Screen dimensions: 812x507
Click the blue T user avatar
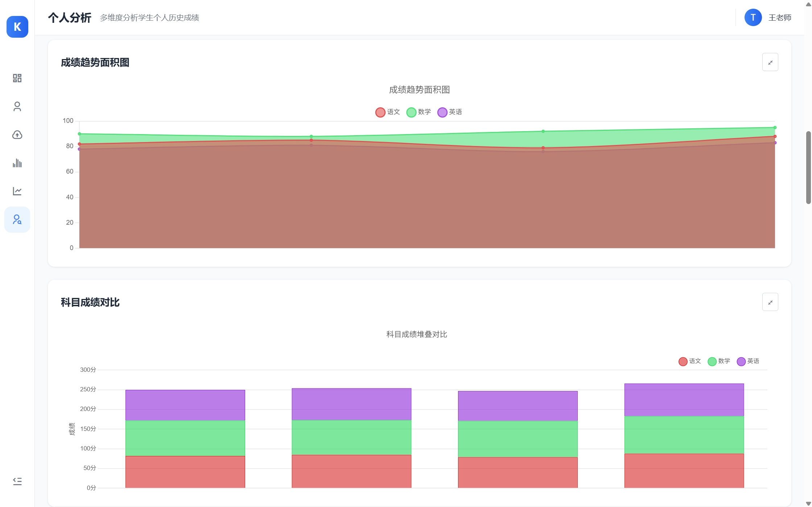tap(753, 17)
